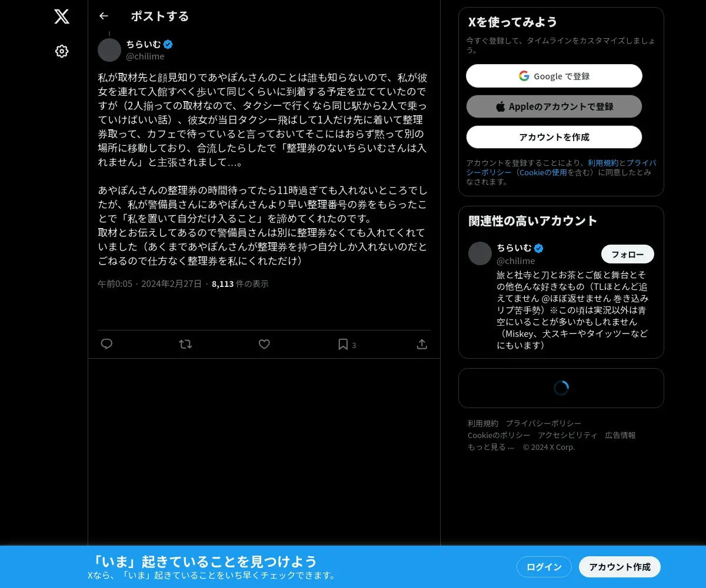Open footer プライバシーポリシー link
Screen dimensions: 706x588
pyautogui.click(x=544, y=423)
